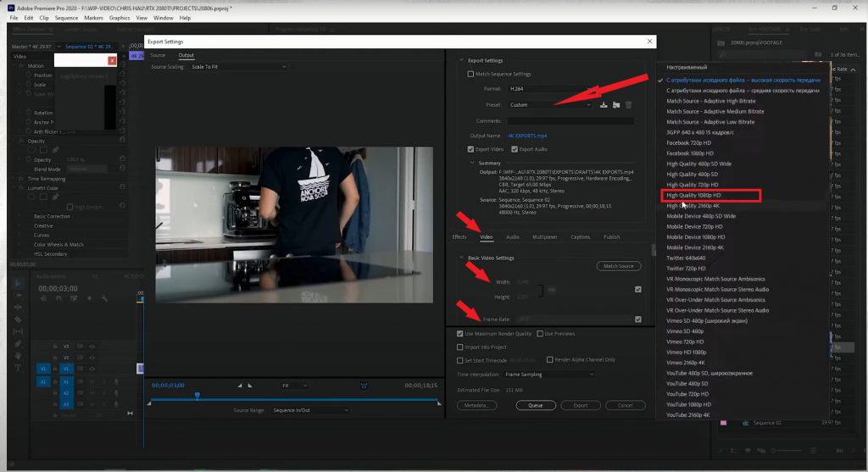Open the Preset Custom dropdown
This screenshot has height=472, width=868.
[x=550, y=104]
